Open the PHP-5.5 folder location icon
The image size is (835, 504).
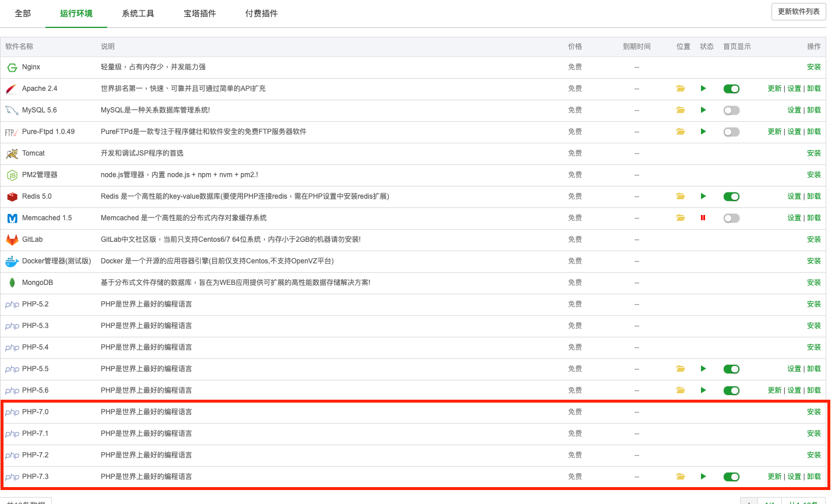click(680, 369)
